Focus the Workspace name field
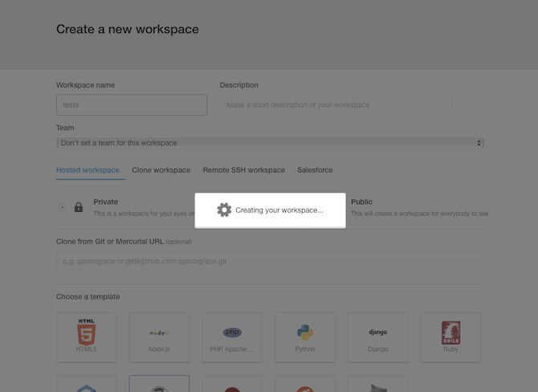 tap(132, 105)
